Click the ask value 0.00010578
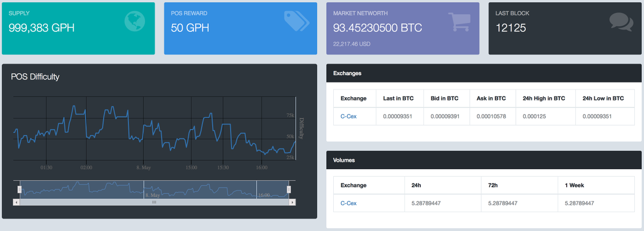 click(491, 116)
